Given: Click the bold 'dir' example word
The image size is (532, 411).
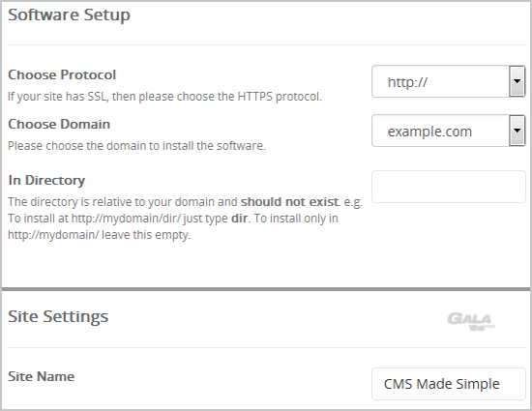Looking at the screenshot, I should point(240,218).
